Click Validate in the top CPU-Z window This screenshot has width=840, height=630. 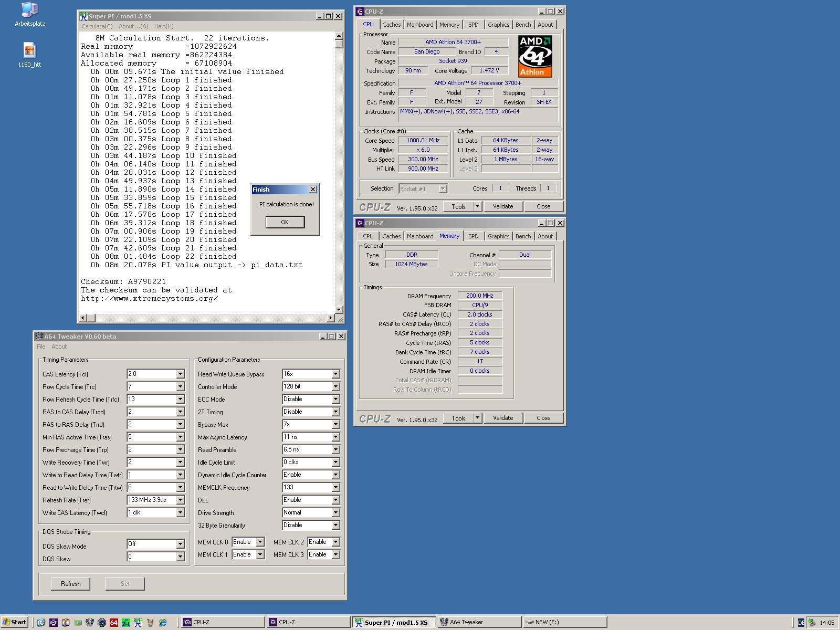coord(503,206)
